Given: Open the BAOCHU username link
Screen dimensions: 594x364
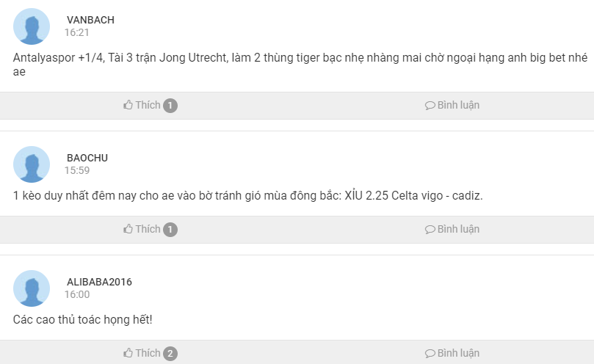Looking at the screenshot, I should (87, 158).
